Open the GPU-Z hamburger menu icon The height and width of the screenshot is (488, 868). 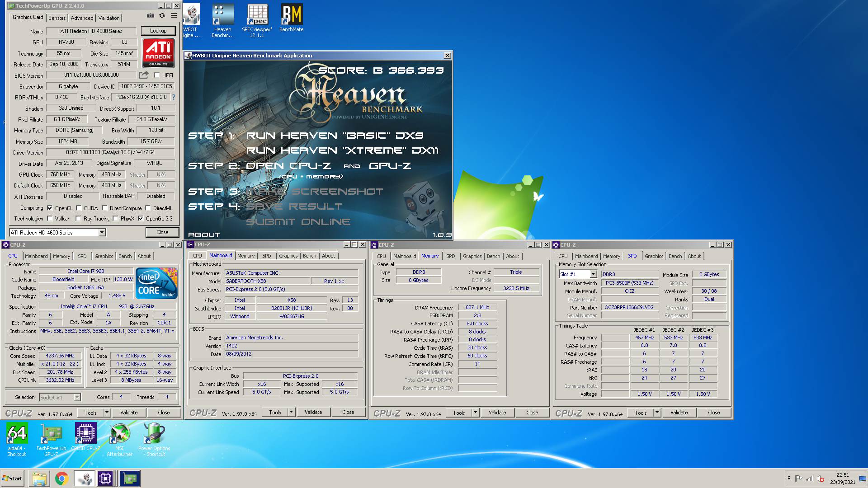174,16
